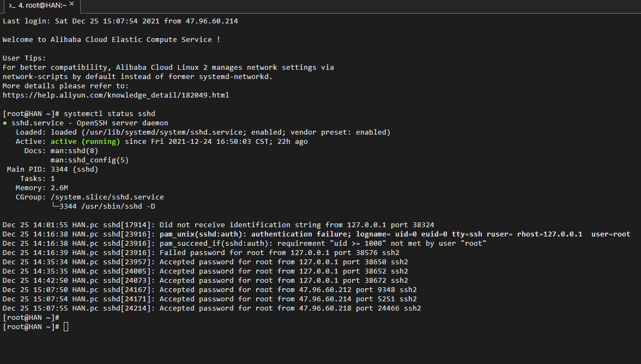The height and width of the screenshot is (364, 641).
Task: Click the block cursor at the last prompt
Action: [x=66, y=327]
